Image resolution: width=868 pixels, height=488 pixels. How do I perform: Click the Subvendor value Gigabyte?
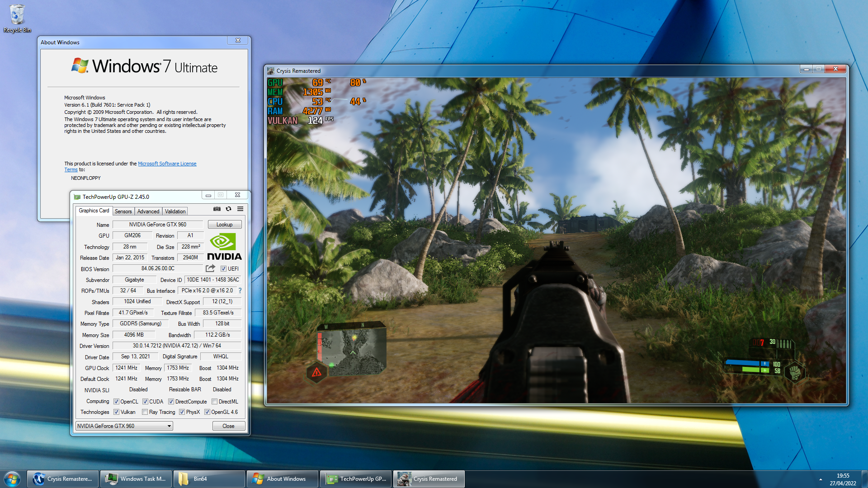tap(134, 280)
